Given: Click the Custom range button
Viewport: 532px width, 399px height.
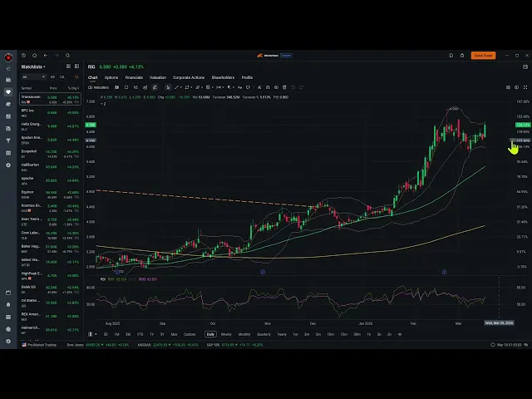Looking at the screenshot, I should pos(190,334).
